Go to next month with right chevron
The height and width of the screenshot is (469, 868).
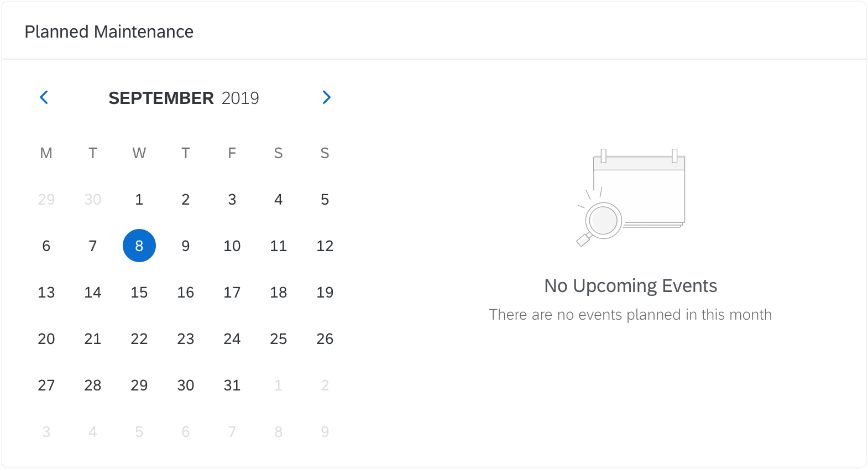[x=326, y=97]
